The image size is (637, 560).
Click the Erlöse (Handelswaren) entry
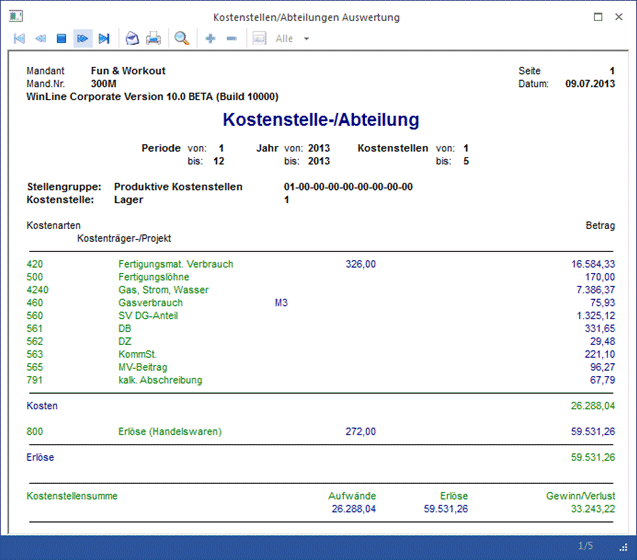(x=169, y=432)
